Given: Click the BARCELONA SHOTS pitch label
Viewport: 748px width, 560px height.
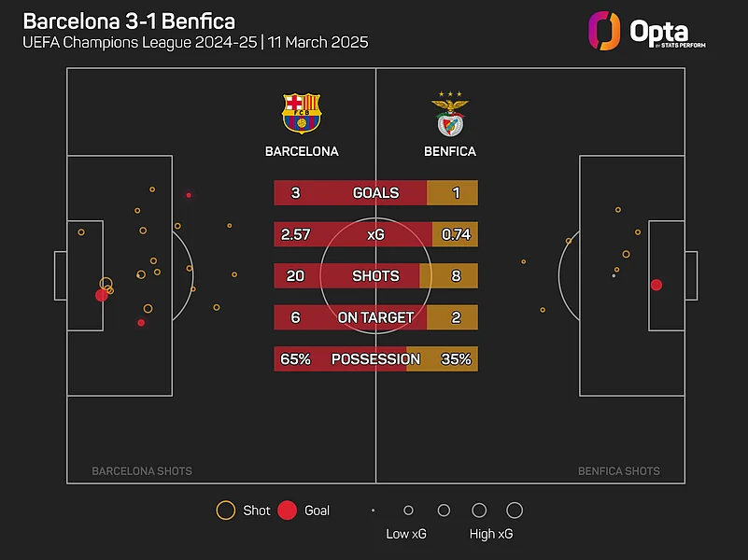Looking at the screenshot, I should (142, 471).
